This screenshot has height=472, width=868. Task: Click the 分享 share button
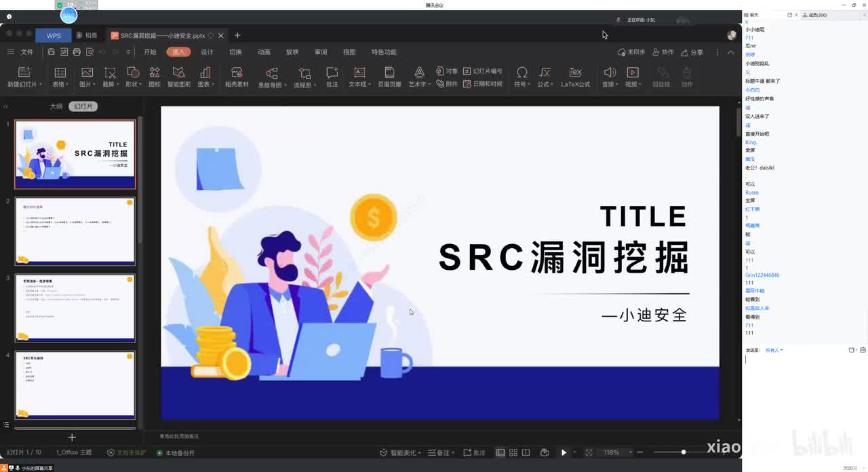[x=692, y=52]
